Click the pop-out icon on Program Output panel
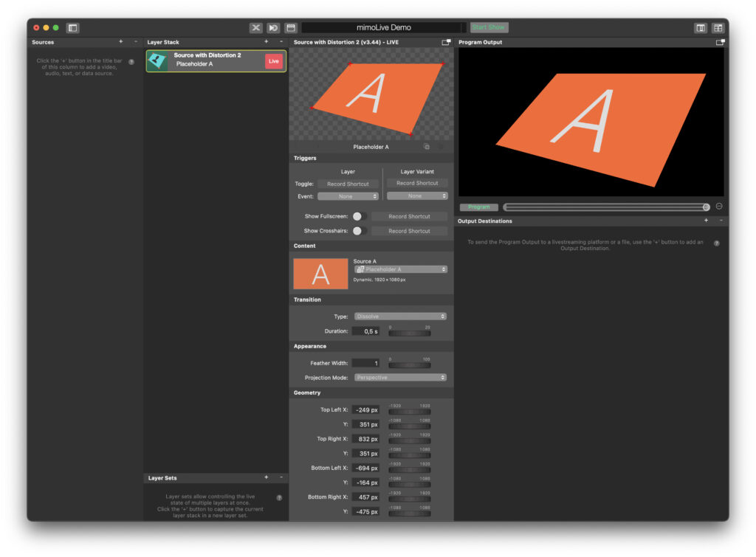This screenshot has width=756, height=557. [720, 43]
